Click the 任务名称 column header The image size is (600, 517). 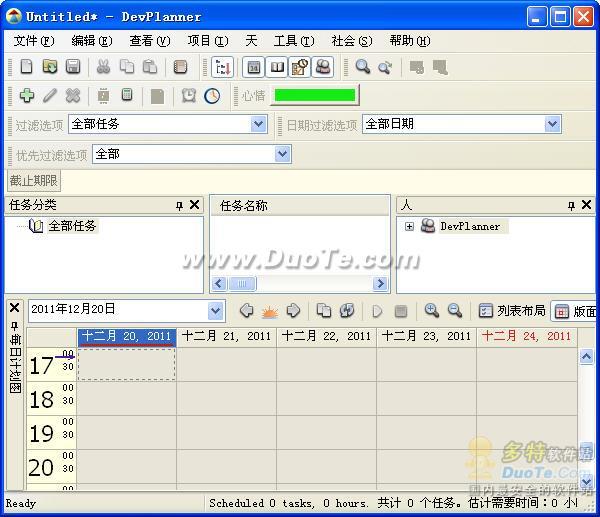click(x=300, y=206)
